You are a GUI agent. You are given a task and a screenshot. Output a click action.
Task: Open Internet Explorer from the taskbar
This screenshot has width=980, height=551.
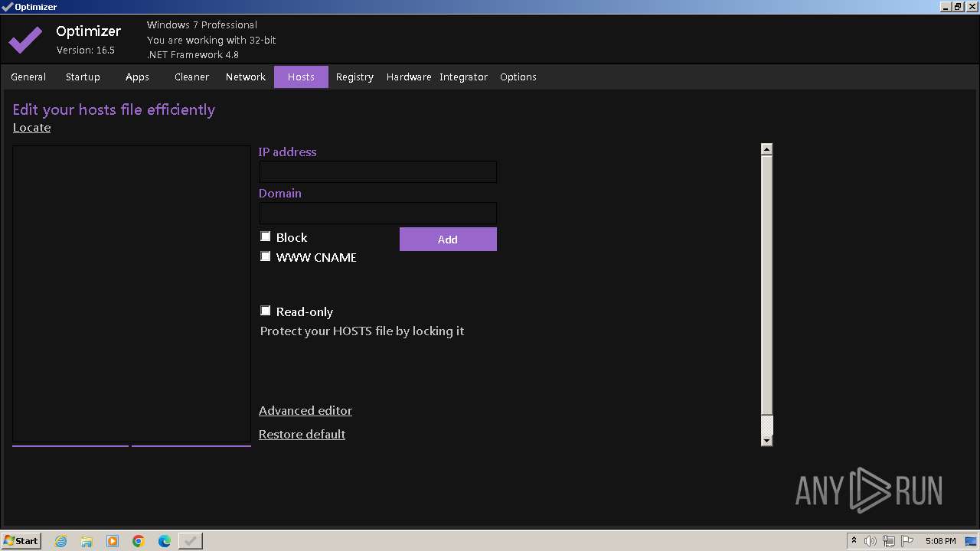[x=61, y=541]
